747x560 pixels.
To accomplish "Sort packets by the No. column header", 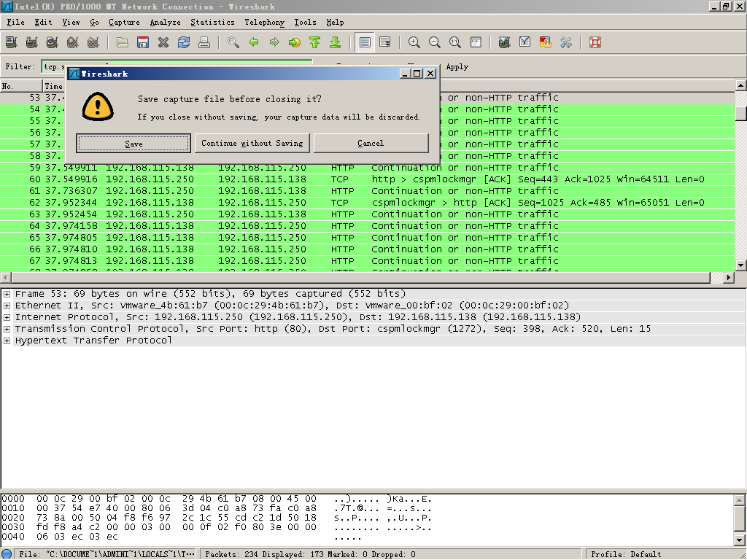I will (21, 86).
